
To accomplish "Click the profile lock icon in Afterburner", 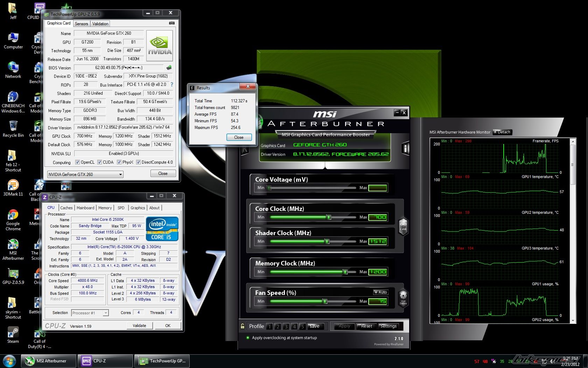I will click(243, 326).
